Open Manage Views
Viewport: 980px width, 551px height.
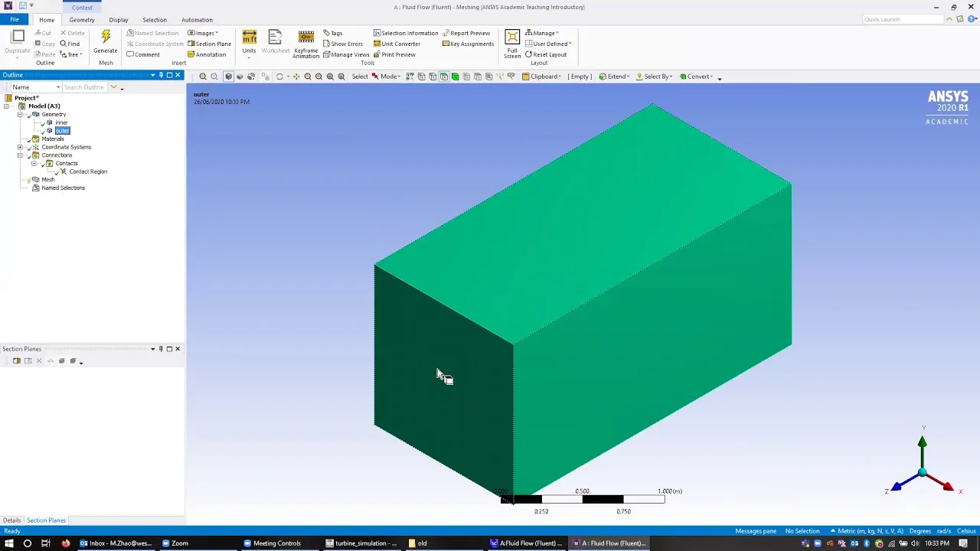pos(346,54)
